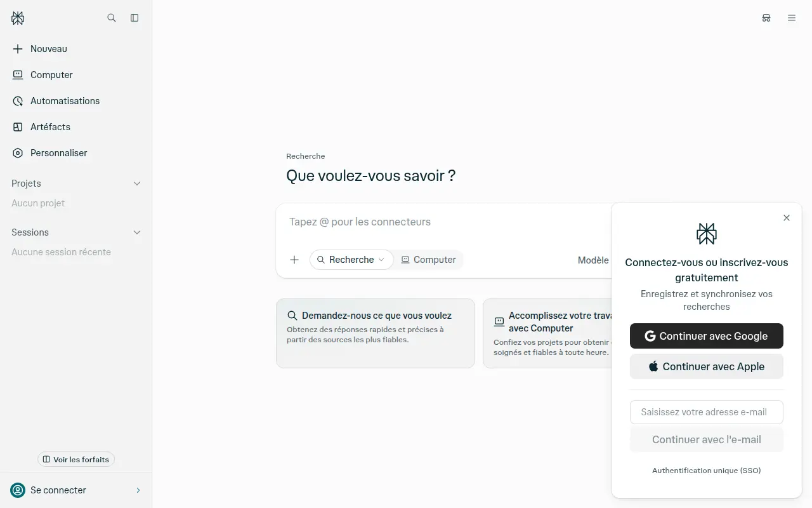
Task: Continue with Apple sign-in
Action: pyautogui.click(x=707, y=366)
